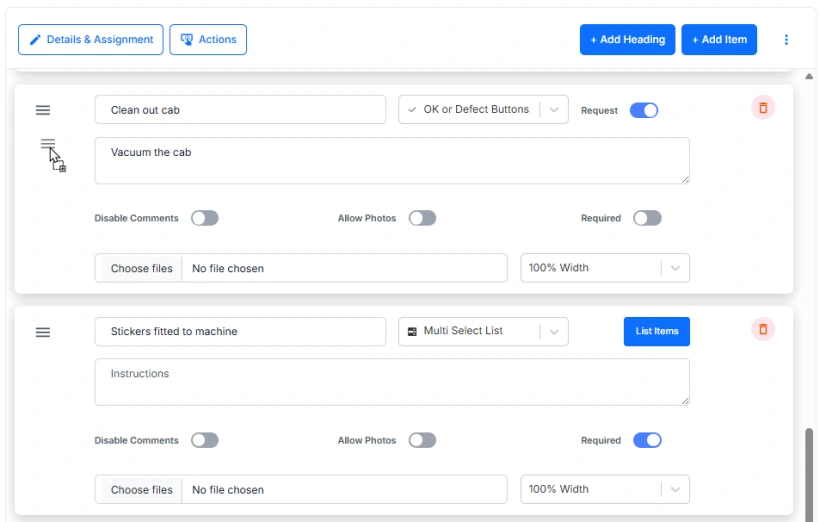Open the Details & Assignment tab
The image size is (820, 522).
pyautogui.click(x=91, y=40)
